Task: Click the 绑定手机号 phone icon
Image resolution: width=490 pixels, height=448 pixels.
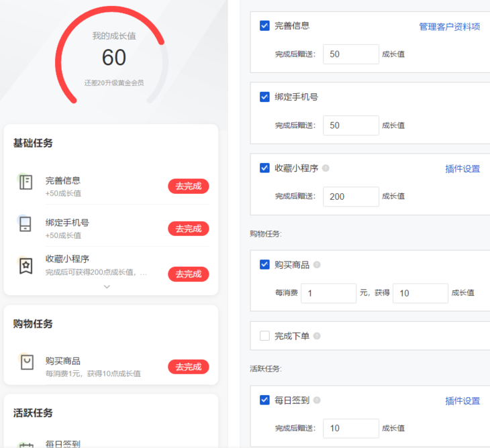Action: pos(26,224)
